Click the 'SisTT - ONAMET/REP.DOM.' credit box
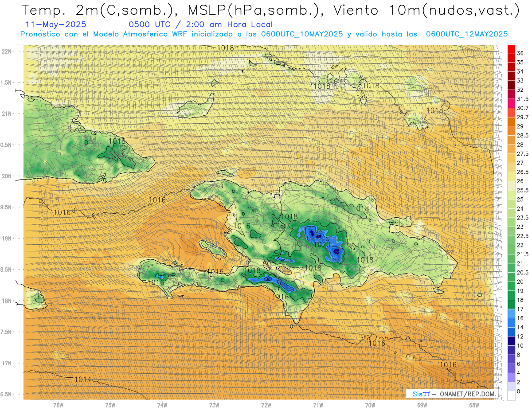Viewport: 532px width, 411px height. 453,394
